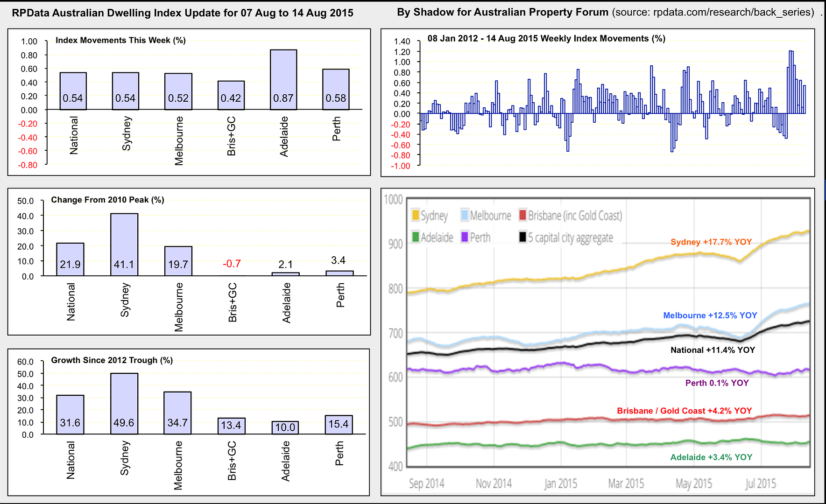Select Perth 0.58 bar in Index Movements chart
Image resolution: width=826 pixels, height=504 pixels.
pyautogui.click(x=336, y=90)
